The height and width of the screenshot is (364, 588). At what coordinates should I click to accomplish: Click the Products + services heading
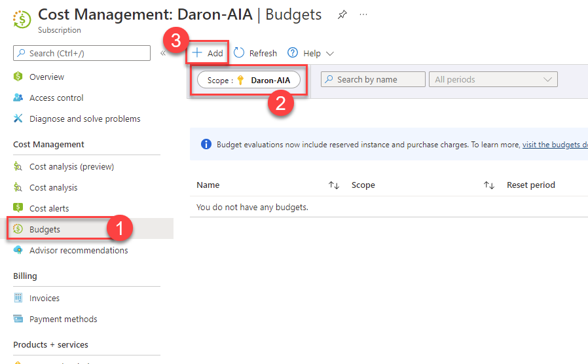[50, 345]
